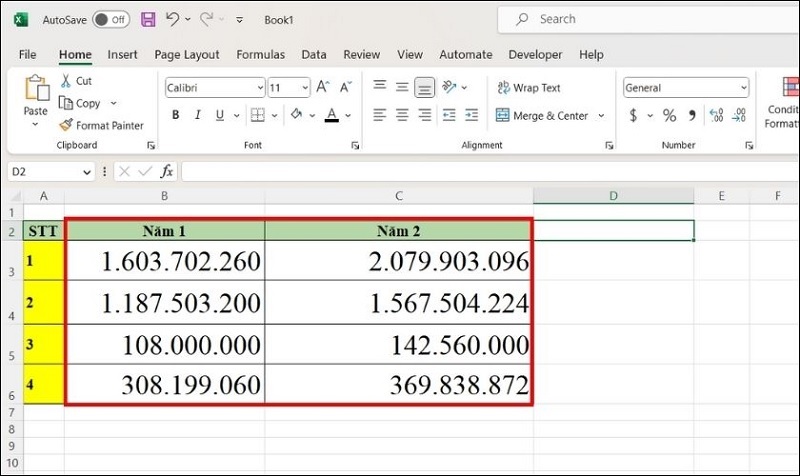Click the Format Painter brush icon
The width and height of the screenshot is (800, 476).
66,126
